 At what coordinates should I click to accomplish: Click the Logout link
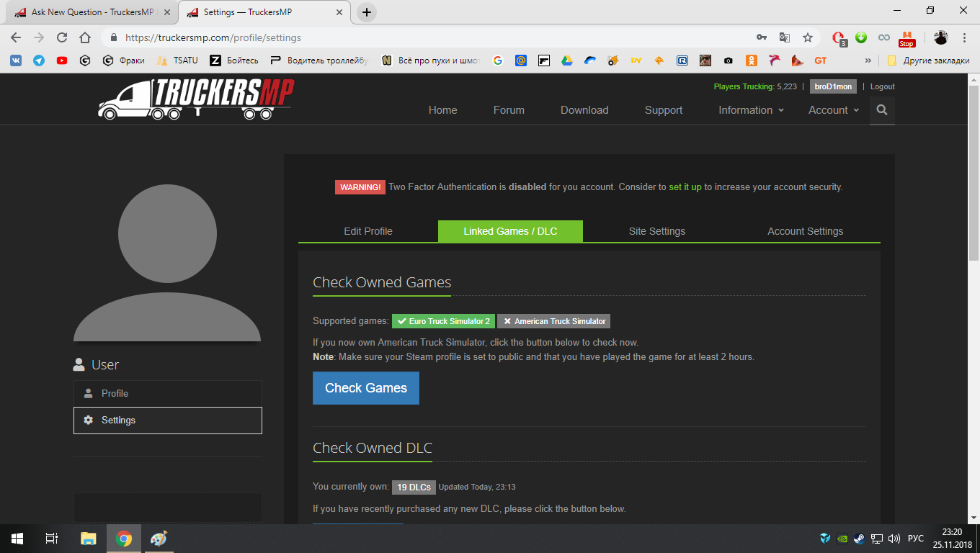tap(883, 86)
